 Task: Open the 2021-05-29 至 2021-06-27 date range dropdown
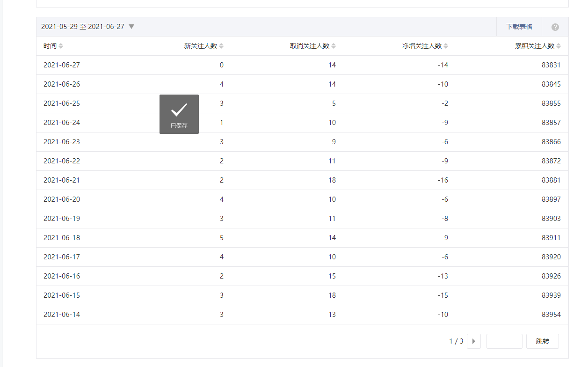pos(131,27)
